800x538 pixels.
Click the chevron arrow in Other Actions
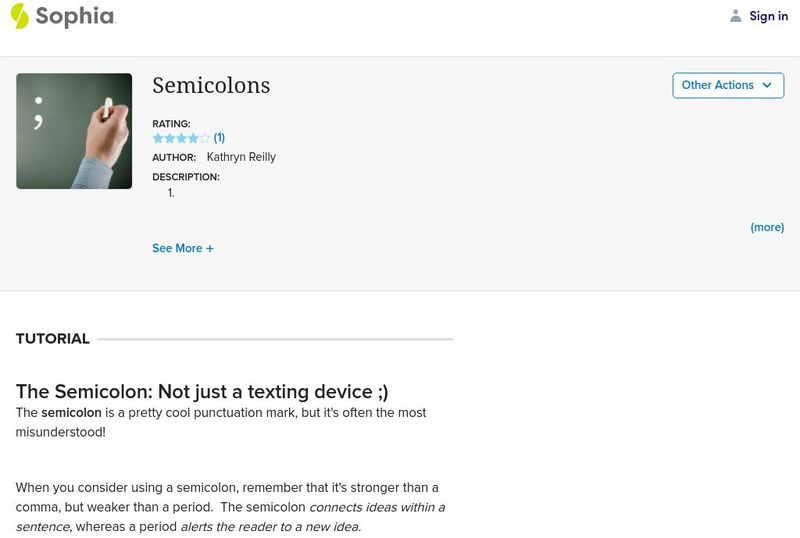(767, 86)
